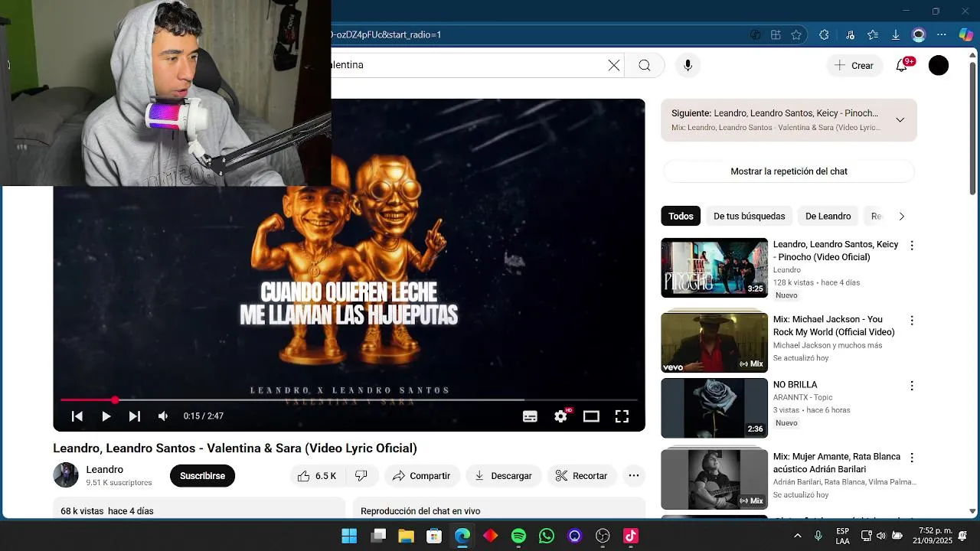Open volume control in system tray
This screenshot has width=980, height=551.
(881, 536)
